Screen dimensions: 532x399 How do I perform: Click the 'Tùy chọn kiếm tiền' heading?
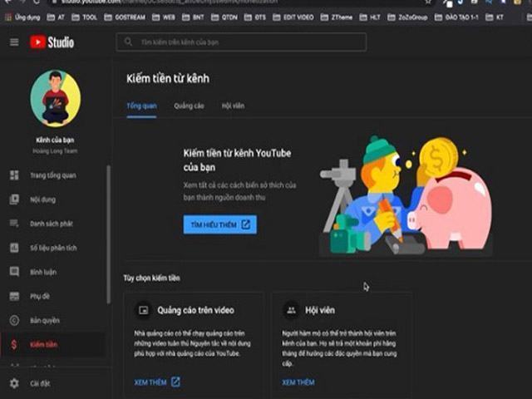pos(151,278)
